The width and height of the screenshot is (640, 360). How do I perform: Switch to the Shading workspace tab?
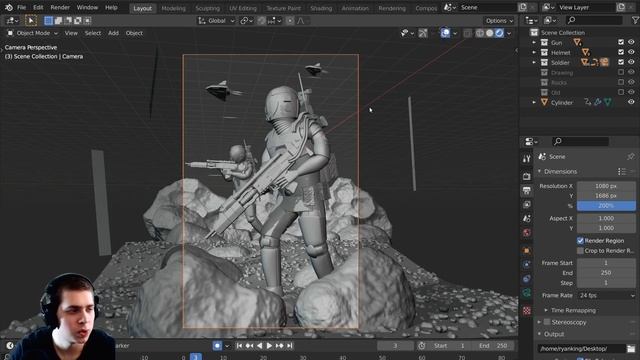321,8
